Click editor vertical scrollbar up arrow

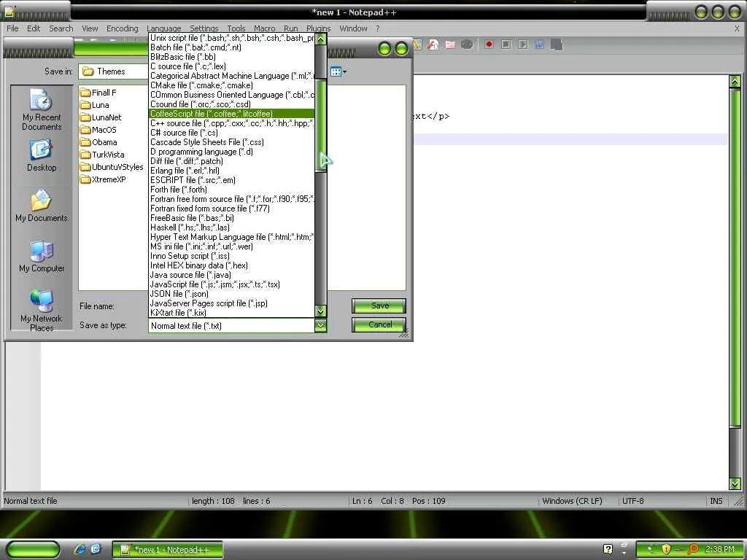[735, 81]
